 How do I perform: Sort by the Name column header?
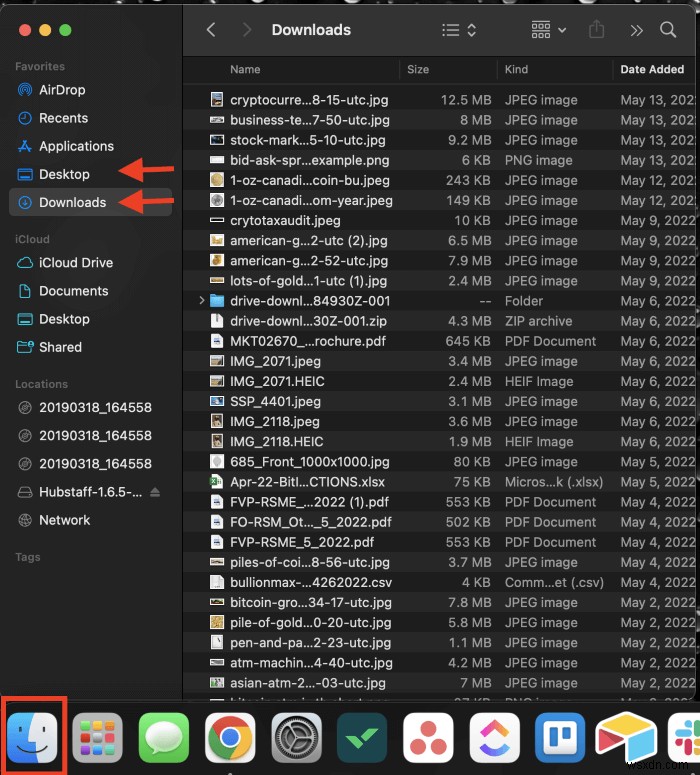point(245,70)
